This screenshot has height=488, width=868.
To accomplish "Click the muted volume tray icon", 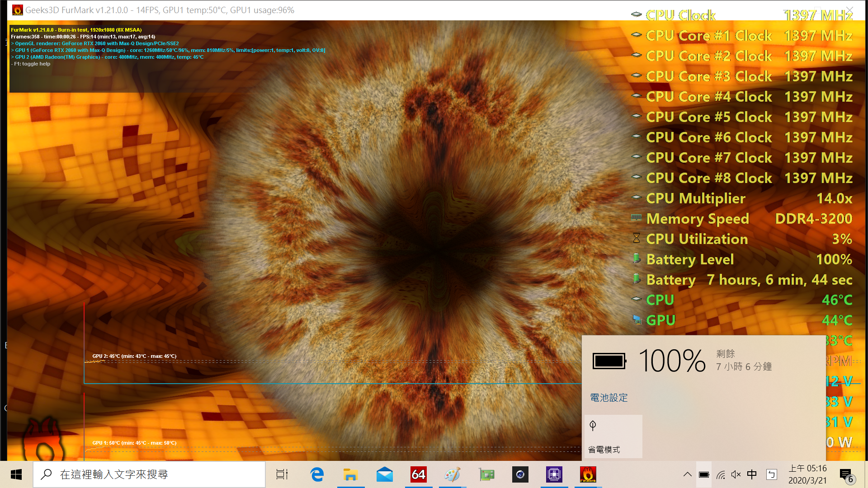I will (x=736, y=474).
